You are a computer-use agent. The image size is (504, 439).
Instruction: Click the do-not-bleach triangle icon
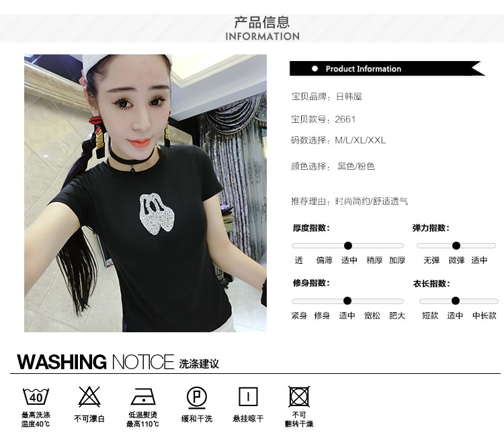click(89, 397)
